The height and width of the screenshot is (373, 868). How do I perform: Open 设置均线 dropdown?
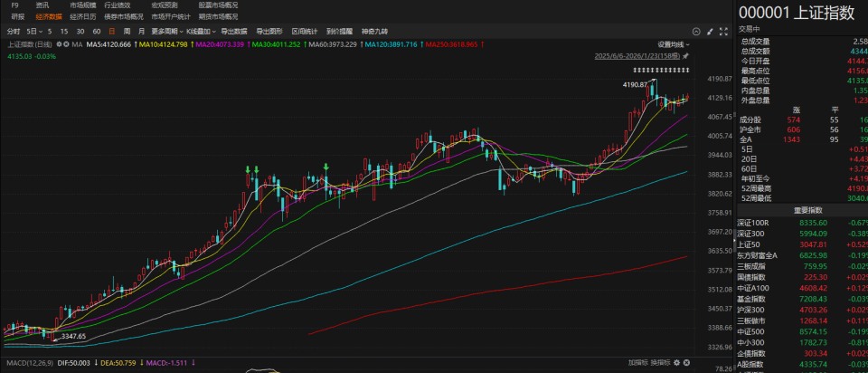[674, 44]
